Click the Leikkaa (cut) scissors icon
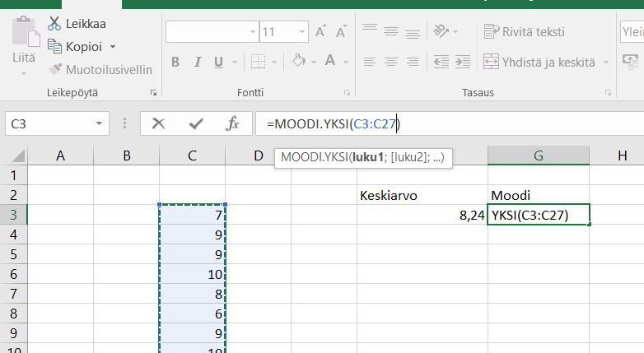 55,23
